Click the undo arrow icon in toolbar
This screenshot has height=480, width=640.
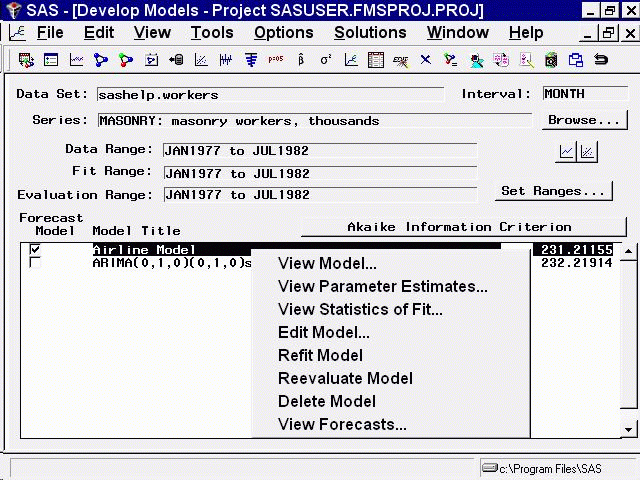601,60
